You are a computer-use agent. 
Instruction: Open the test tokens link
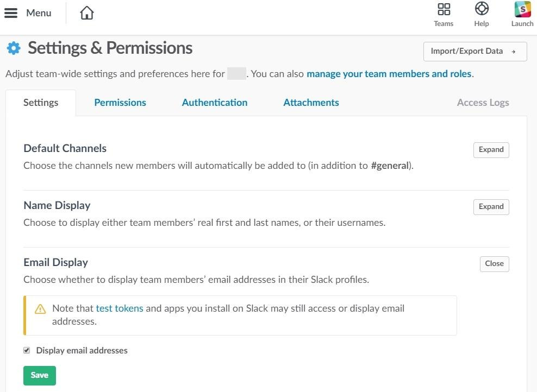pos(120,308)
